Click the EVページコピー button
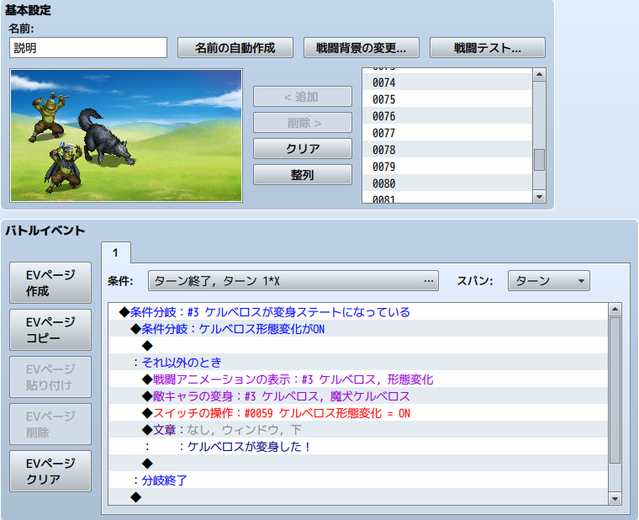This screenshot has width=639, height=520. click(51, 330)
